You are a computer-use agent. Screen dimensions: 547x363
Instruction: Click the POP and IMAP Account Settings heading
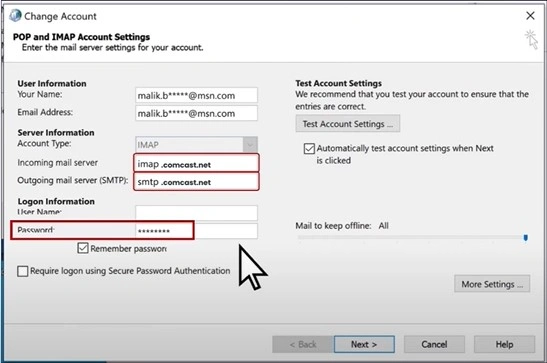(81, 37)
